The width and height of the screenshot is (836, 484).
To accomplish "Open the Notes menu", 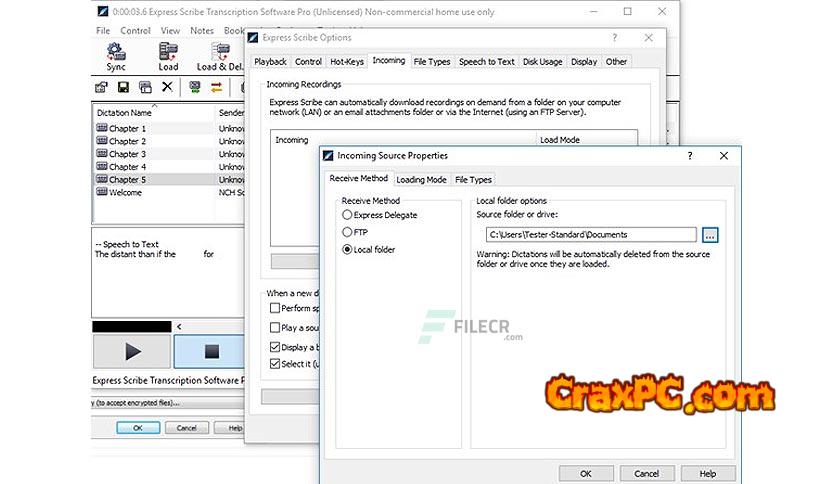I will pos(202,30).
